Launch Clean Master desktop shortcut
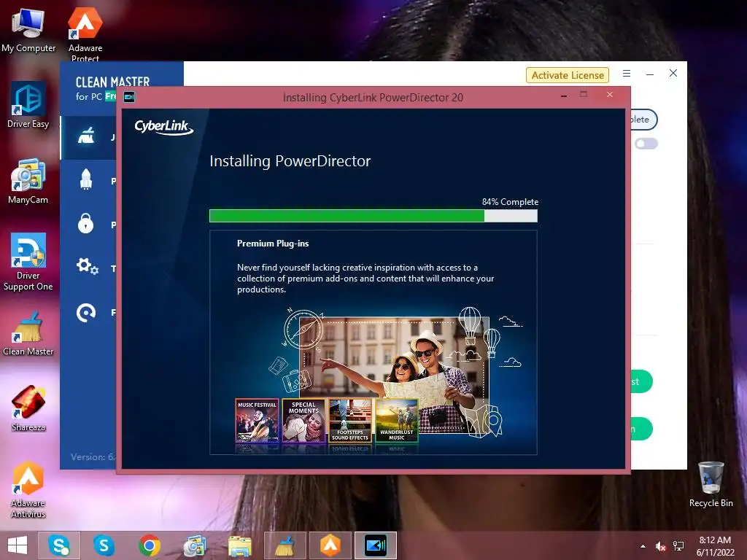Screen dimensions: 747x560 pyautogui.click(x=28, y=333)
